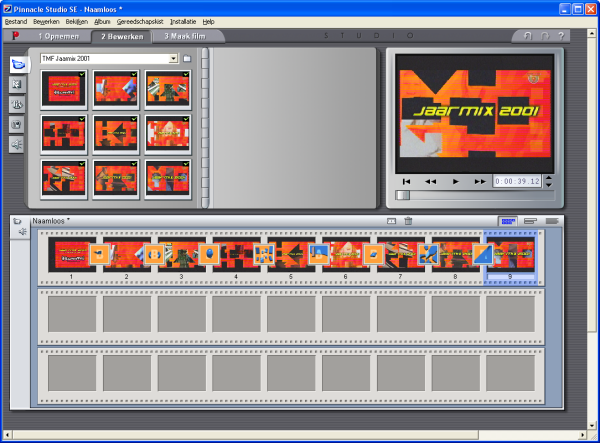
Task: Click the horizontal scrollbar left arrow
Action: pos(7,435)
